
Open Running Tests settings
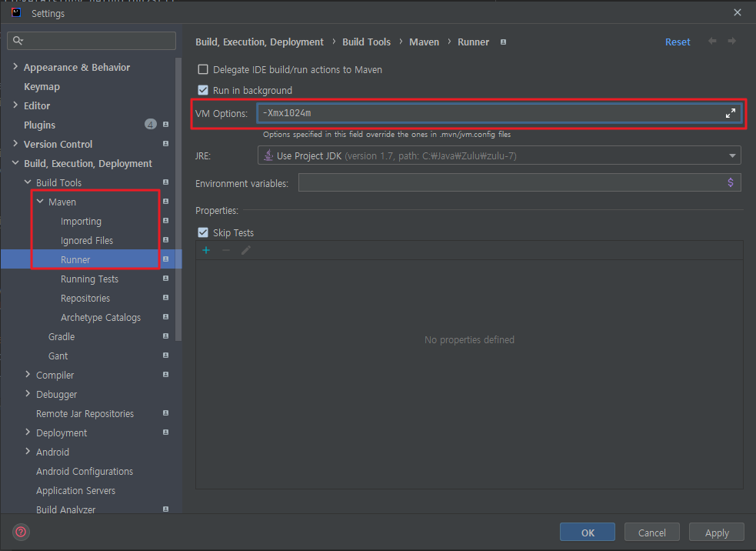(x=89, y=279)
